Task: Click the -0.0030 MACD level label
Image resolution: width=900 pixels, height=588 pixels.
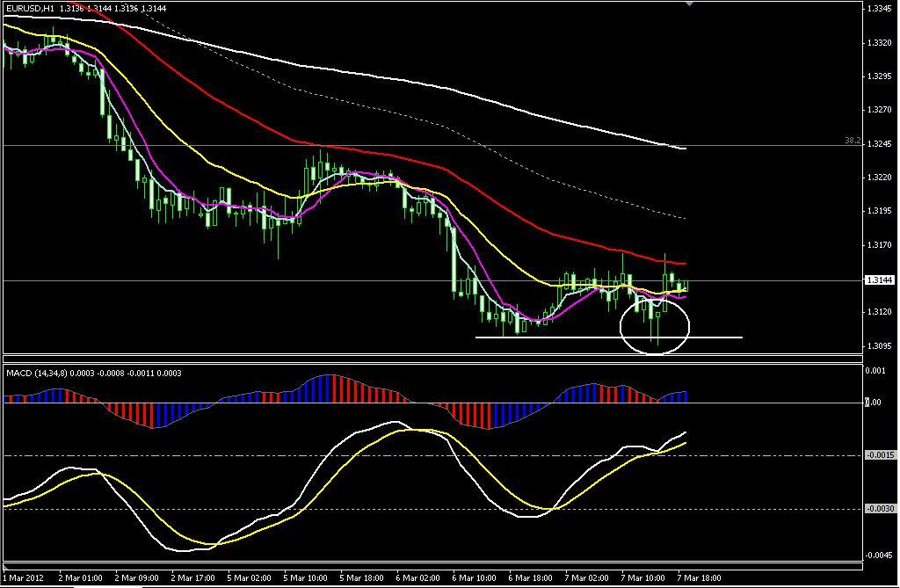Action: [880, 509]
